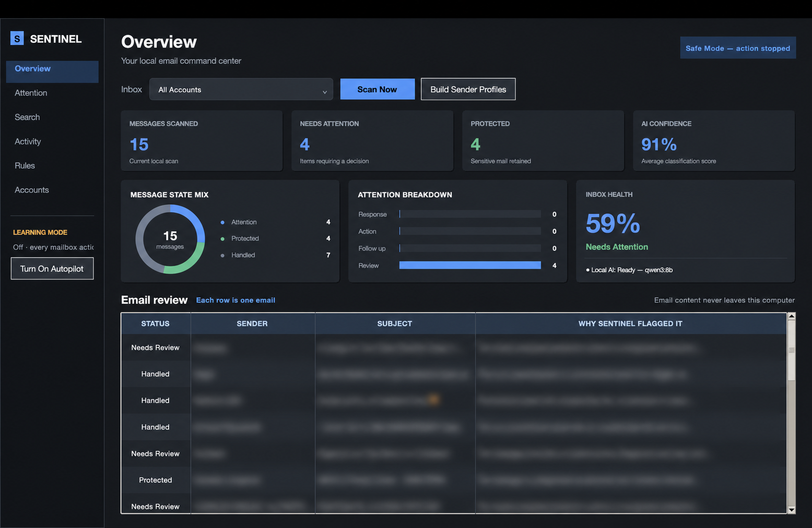Viewport: 812px width, 528px height.
Task: Click the Build Sender Profiles button
Action: (x=468, y=89)
